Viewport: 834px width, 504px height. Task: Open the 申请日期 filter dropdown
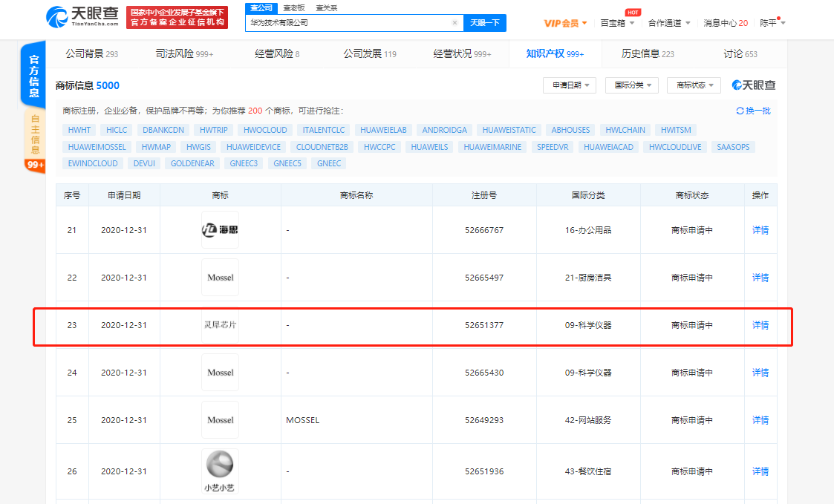point(568,85)
